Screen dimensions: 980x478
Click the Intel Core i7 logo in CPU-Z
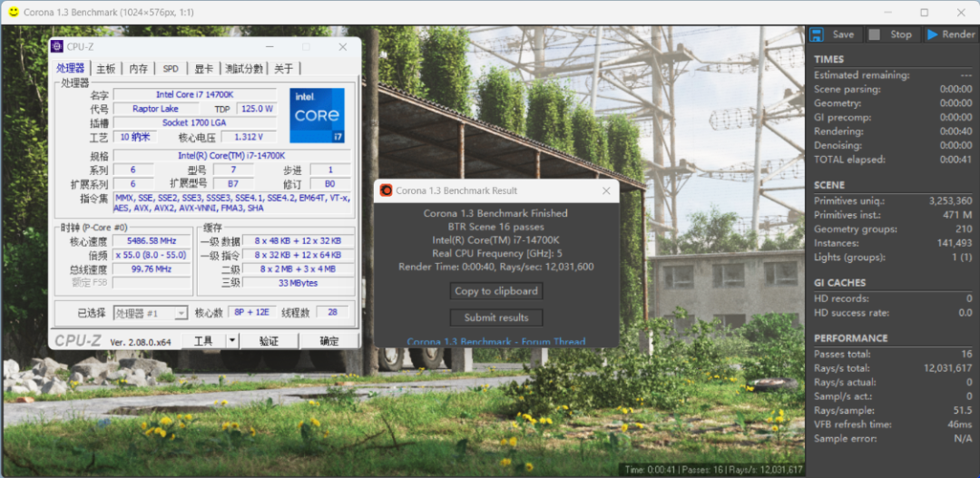click(317, 115)
